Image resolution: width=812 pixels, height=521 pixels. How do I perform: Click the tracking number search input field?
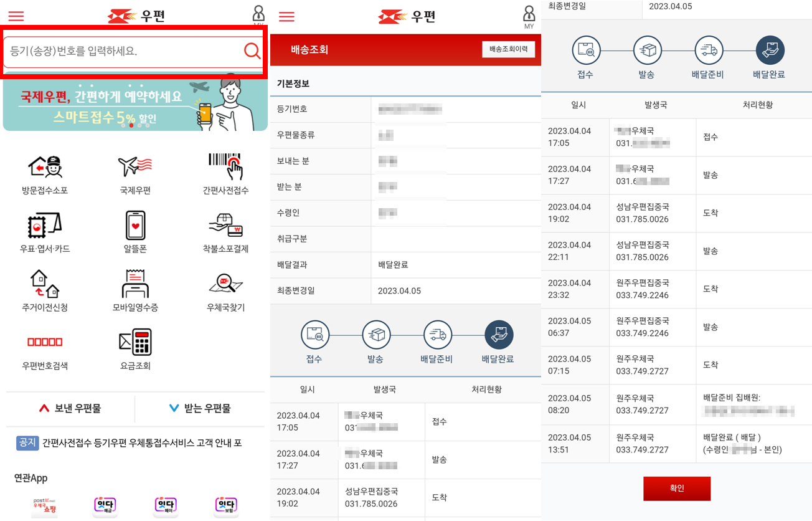(x=125, y=50)
